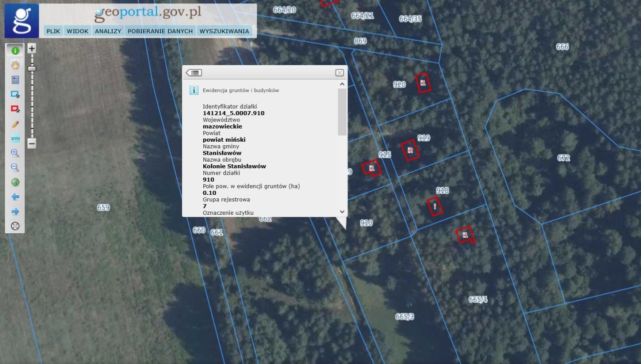Click parcel label 665/3 on map

(405, 316)
